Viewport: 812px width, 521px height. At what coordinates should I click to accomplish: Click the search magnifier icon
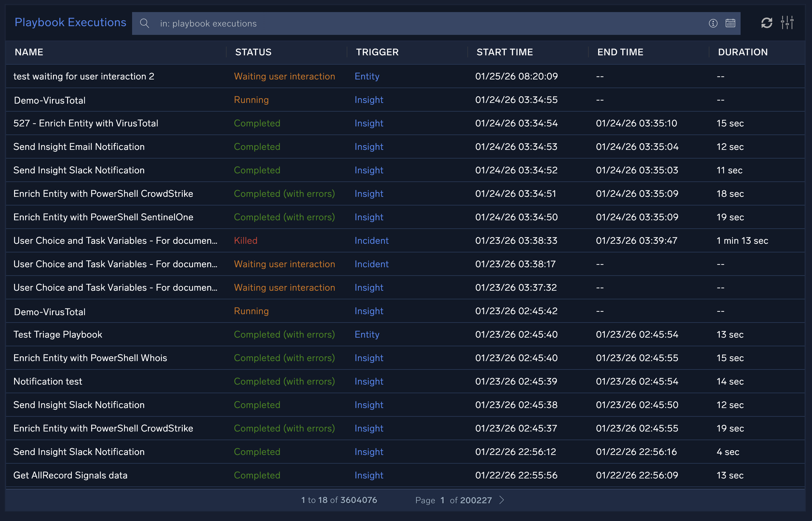[144, 23]
